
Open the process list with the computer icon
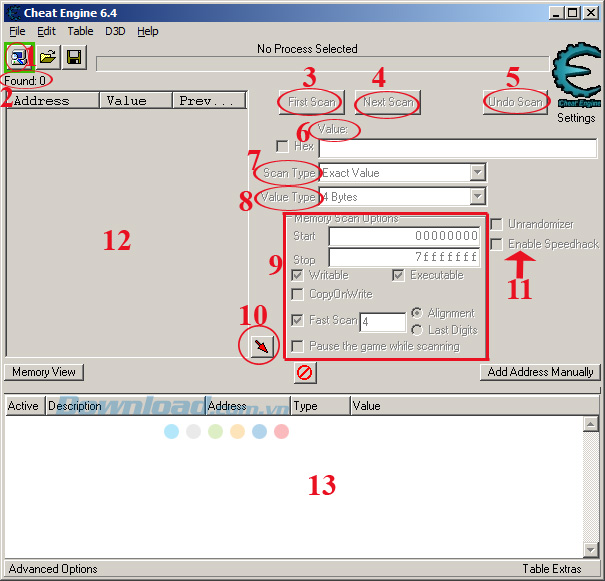(19, 57)
